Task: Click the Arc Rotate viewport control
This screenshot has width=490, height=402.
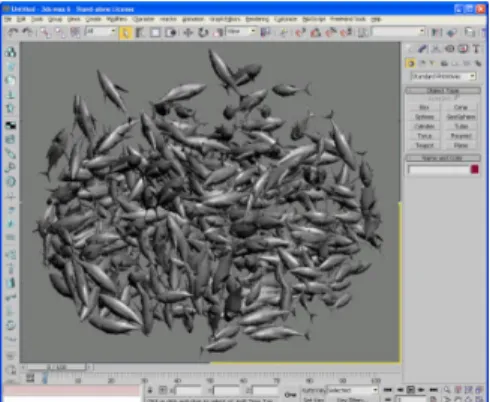Action: [469, 399]
